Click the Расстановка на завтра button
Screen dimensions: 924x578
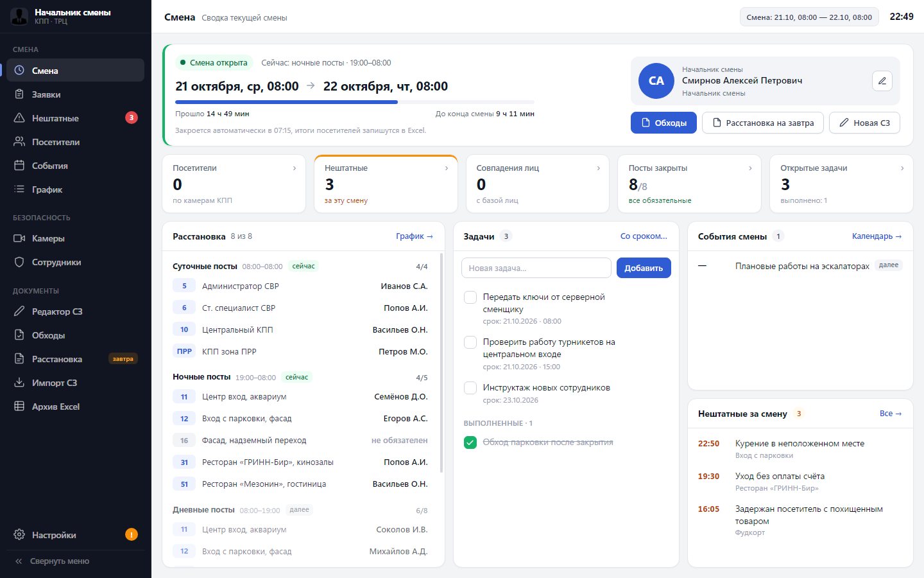763,123
